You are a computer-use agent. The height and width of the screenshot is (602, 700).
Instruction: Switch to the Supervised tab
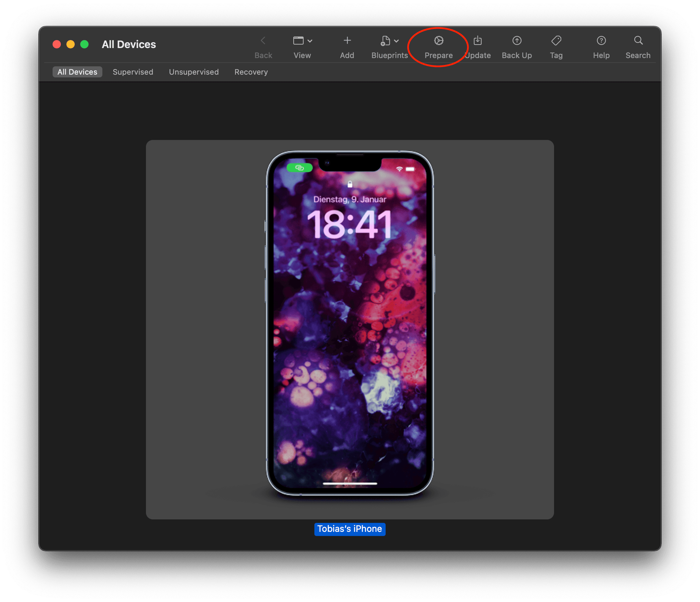click(x=133, y=72)
